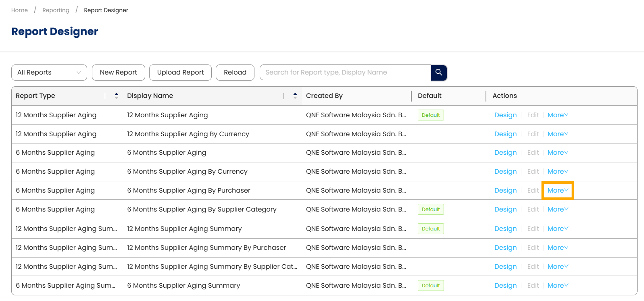Expand More for 12 Months Aging By Currency

558,134
